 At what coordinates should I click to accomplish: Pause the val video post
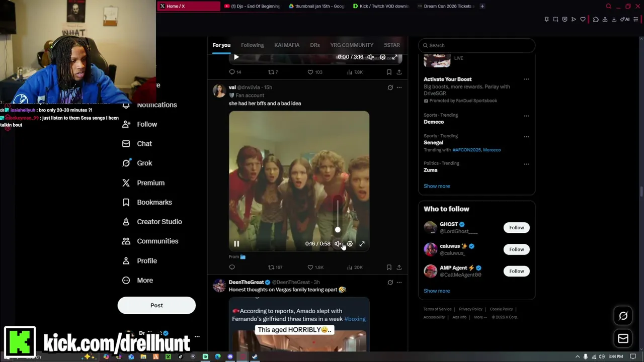coord(236,244)
